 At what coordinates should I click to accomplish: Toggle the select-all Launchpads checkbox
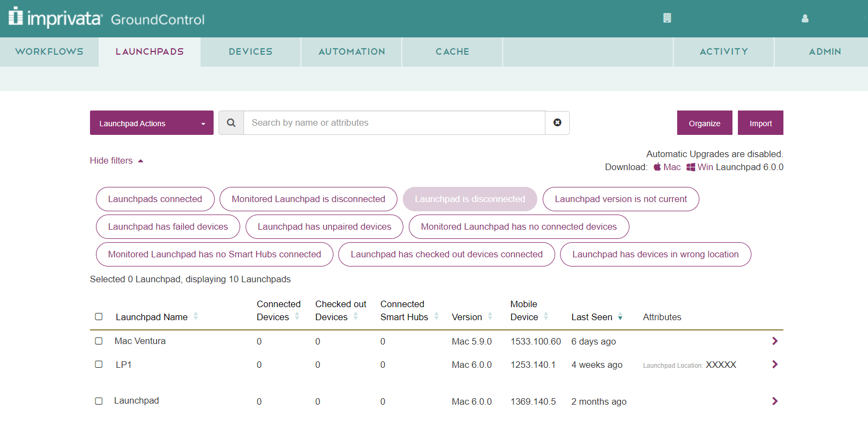click(99, 316)
